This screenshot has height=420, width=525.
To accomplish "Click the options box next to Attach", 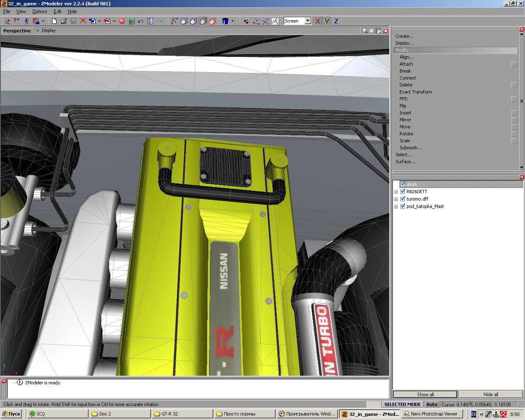I will point(514,64).
